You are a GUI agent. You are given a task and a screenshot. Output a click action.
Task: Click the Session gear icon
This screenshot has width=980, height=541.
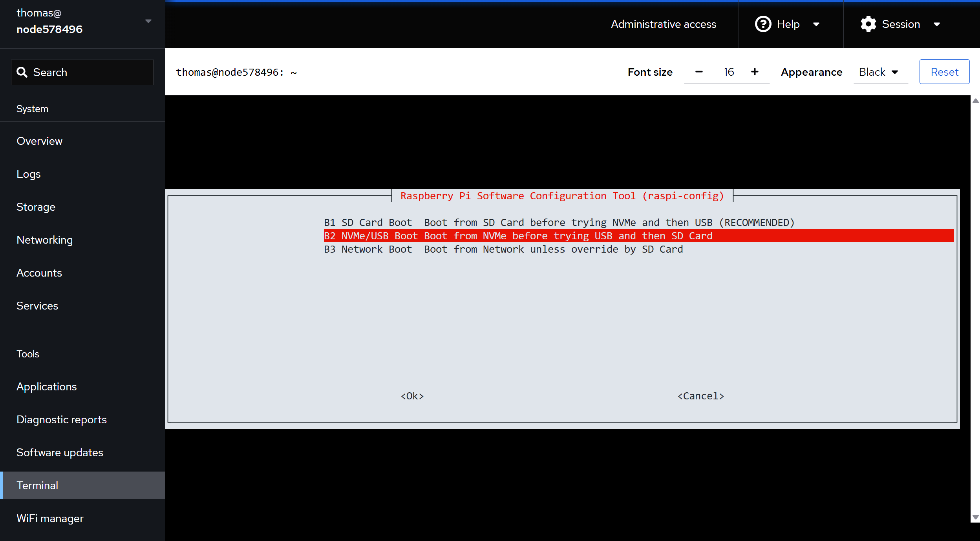(868, 24)
